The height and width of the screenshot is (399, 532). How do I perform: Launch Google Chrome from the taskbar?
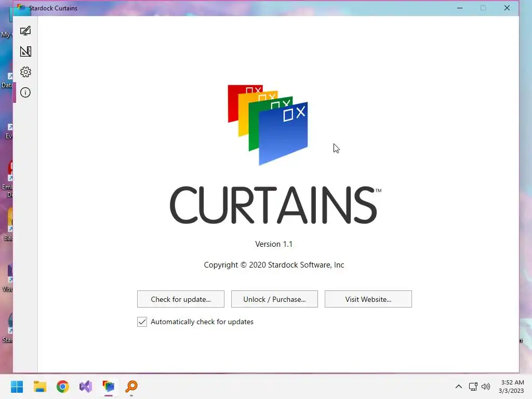click(x=63, y=387)
